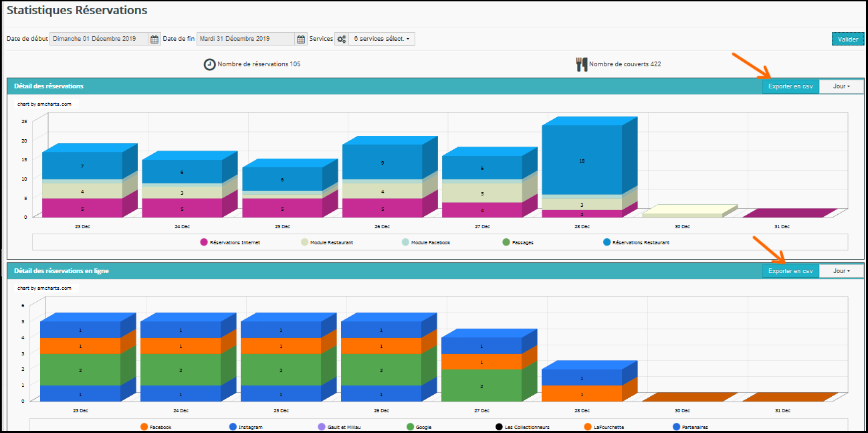868x433 pixels.
Task: Toggle Gault et Millau legend series
Action: click(x=340, y=426)
